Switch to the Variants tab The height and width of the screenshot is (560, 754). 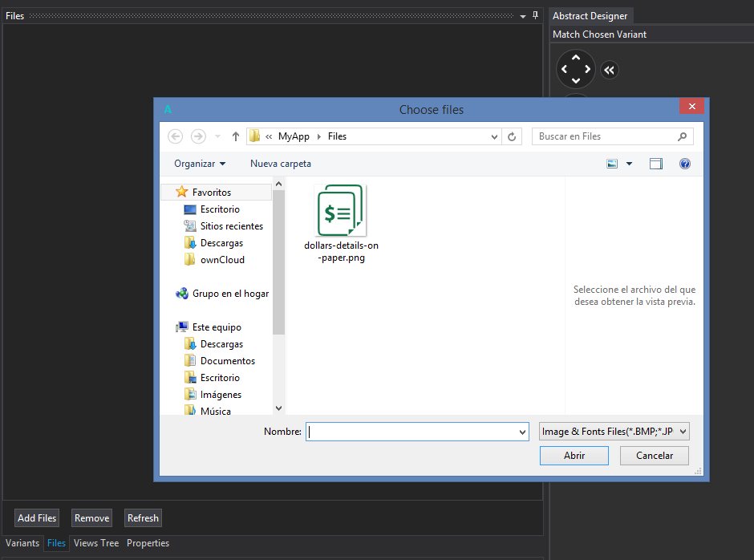pyautogui.click(x=22, y=543)
